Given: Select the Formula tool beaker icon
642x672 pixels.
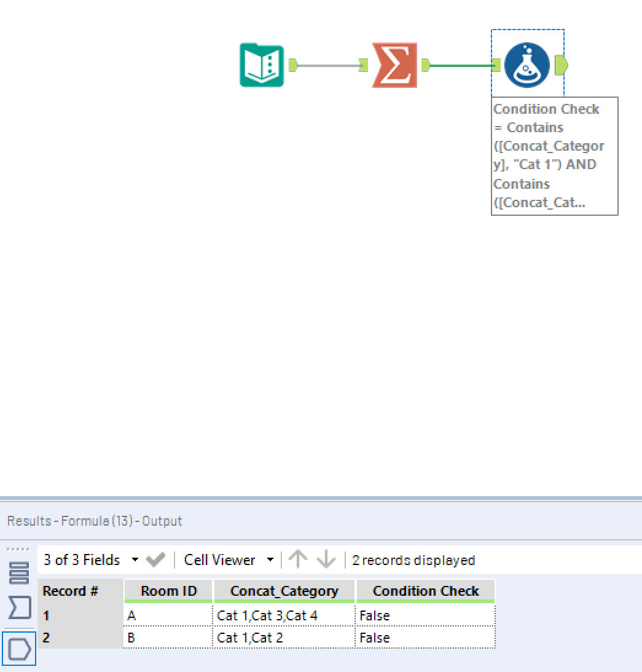Looking at the screenshot, I should point(527,65).
